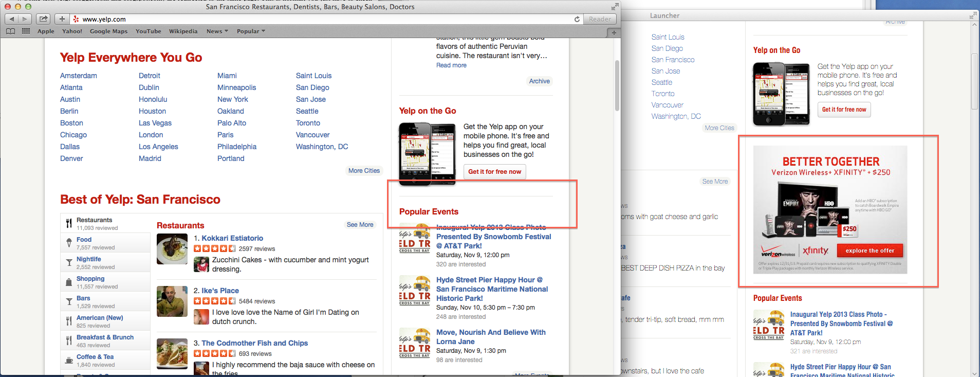
Task: Click the reload page icon in address bar
Action: [x=577, y=19]
